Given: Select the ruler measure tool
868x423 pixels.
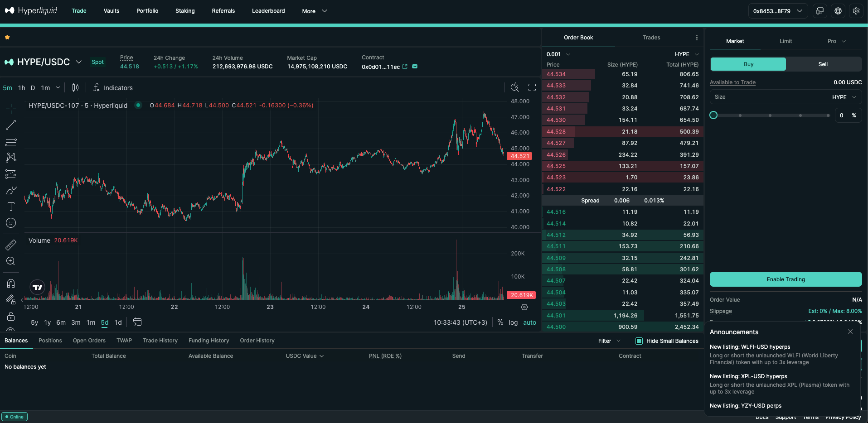Looking at the screenshot, I should 11,245.
